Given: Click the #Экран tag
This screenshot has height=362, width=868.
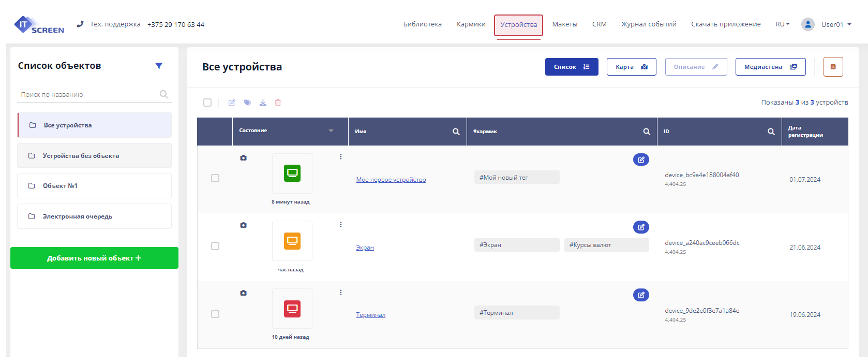Looking at the screenshot, I should [x=517, y=245].
